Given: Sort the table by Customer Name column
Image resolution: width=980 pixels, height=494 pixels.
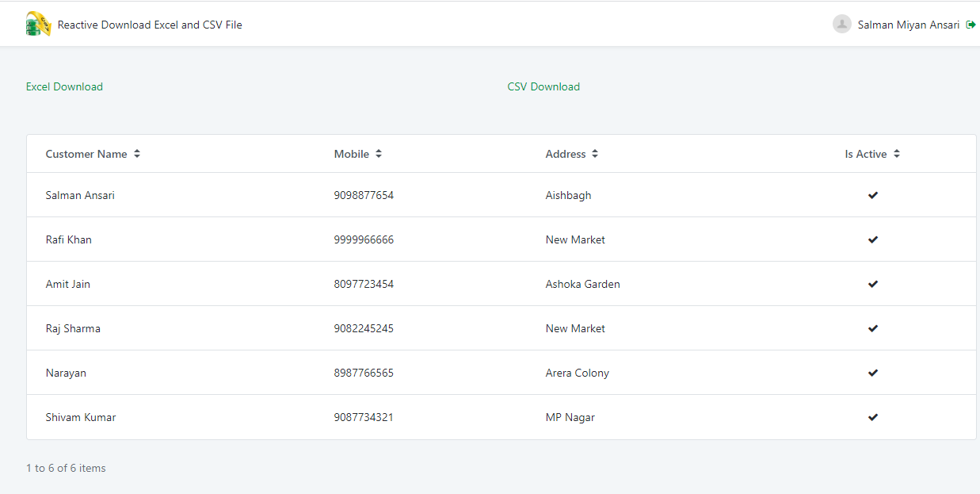Looking at the screenshot, I should click(86, 154).
